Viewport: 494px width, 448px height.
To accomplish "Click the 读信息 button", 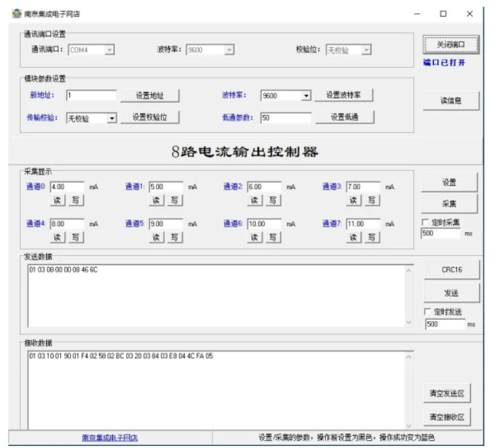I will (451, 100).
